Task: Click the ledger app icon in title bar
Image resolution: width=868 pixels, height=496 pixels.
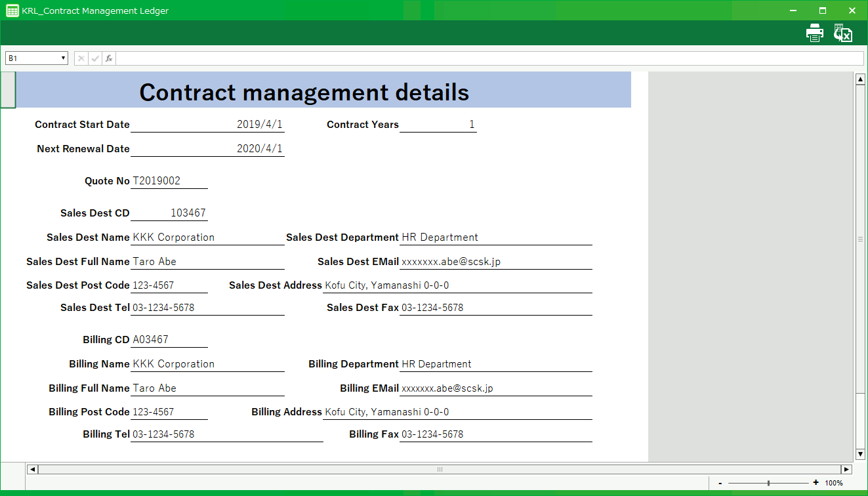Action: coord(12,10)
